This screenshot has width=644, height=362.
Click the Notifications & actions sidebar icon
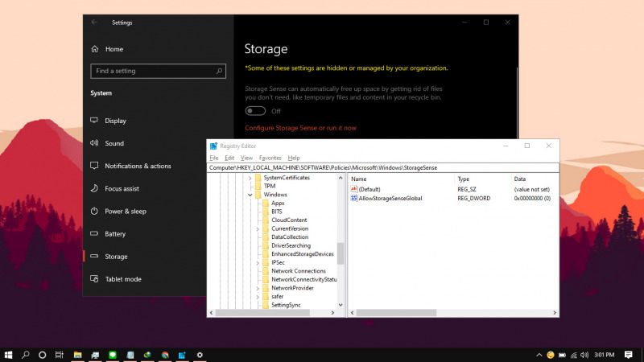click(94, 166)
